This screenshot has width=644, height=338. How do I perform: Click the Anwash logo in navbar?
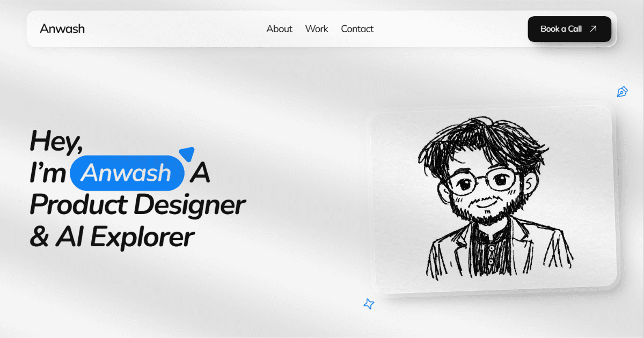[62, 28]
